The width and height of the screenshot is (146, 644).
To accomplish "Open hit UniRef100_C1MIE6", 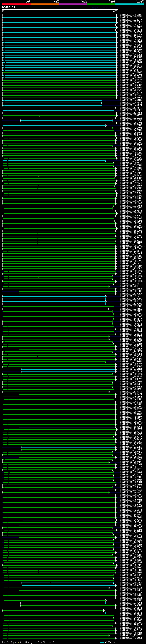I will [131, 27].
